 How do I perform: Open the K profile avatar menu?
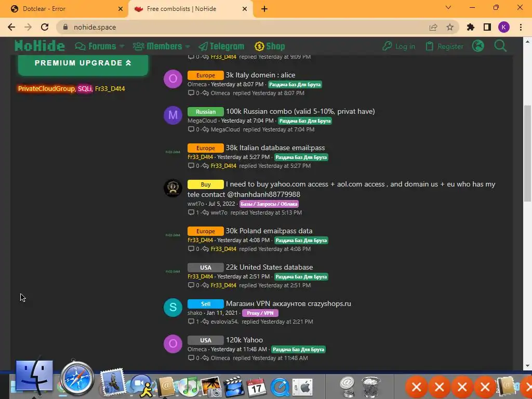point(504,27)
